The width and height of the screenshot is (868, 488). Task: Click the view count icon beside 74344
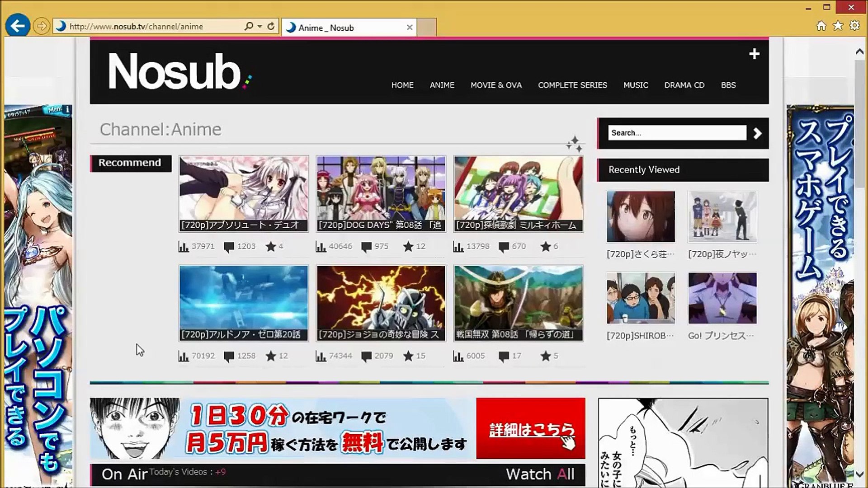(321, 356)
